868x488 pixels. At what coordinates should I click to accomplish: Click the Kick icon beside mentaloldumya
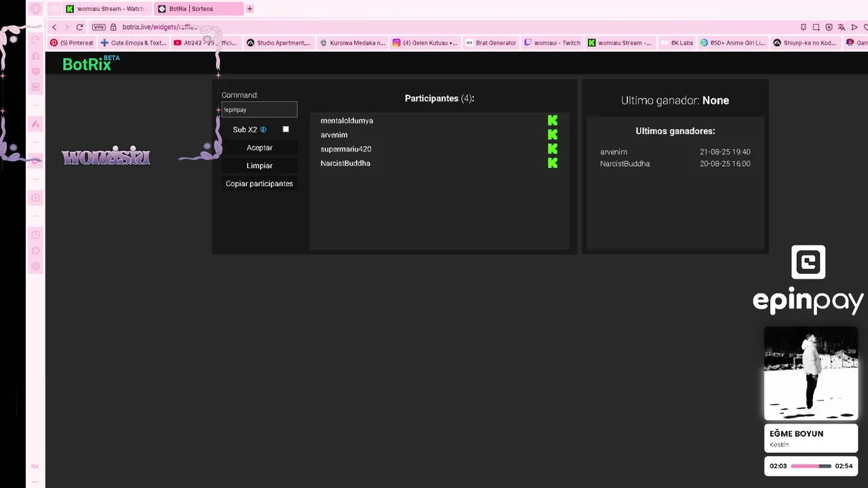[553, 121]
